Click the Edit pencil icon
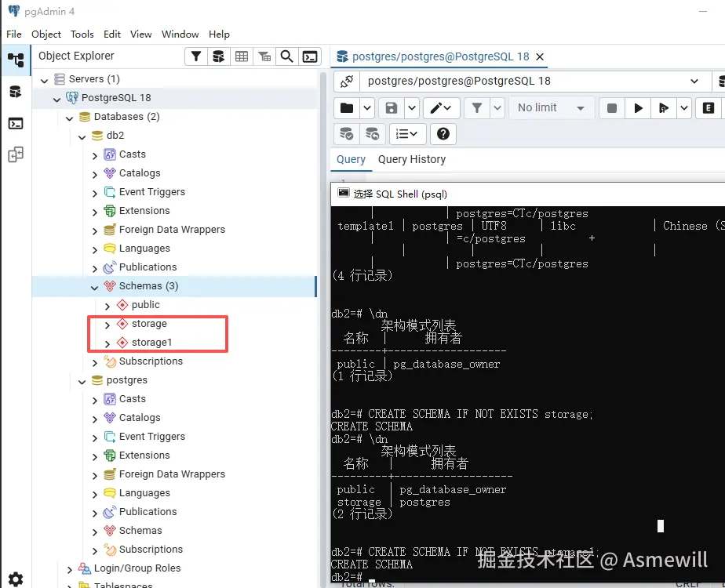Viewport: 725px width, 588px height. tap(441, 108)
